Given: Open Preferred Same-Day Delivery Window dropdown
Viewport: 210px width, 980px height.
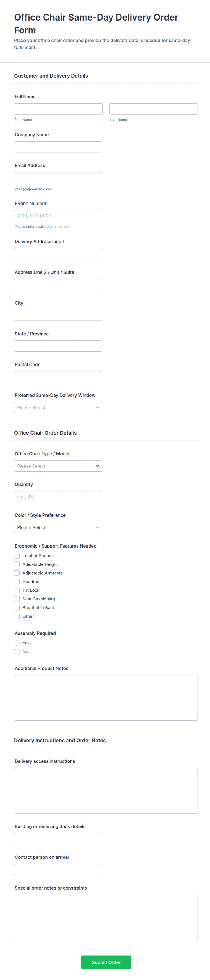Looking at the screenshot, I should [58, 407].
